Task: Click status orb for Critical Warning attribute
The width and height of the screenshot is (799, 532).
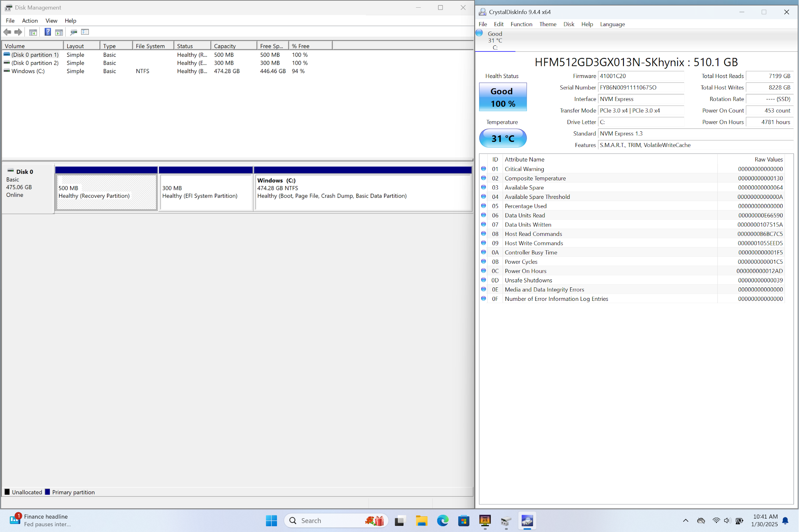Action: (483, 169)
